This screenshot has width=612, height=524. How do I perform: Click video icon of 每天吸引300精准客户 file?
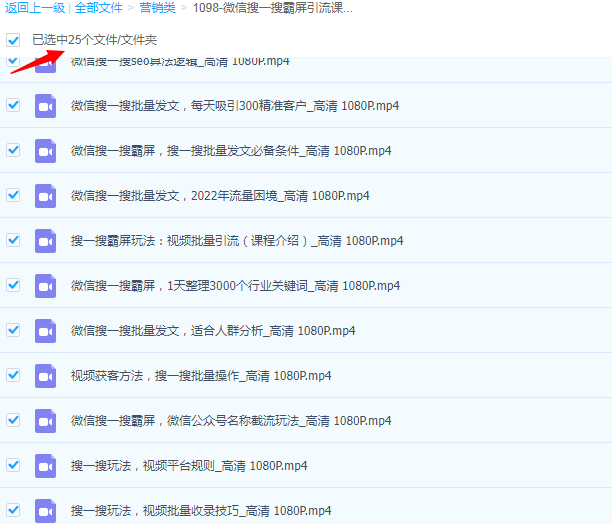(x=45, y=106)
